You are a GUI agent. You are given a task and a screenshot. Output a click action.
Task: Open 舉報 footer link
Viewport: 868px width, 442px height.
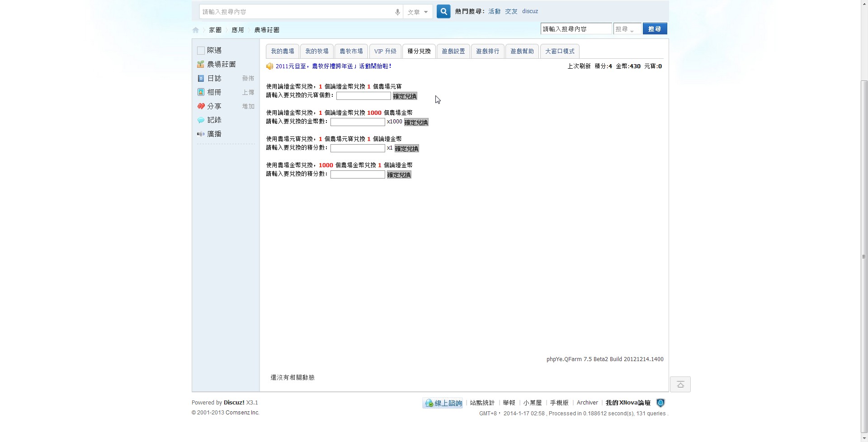coord(509,403)
